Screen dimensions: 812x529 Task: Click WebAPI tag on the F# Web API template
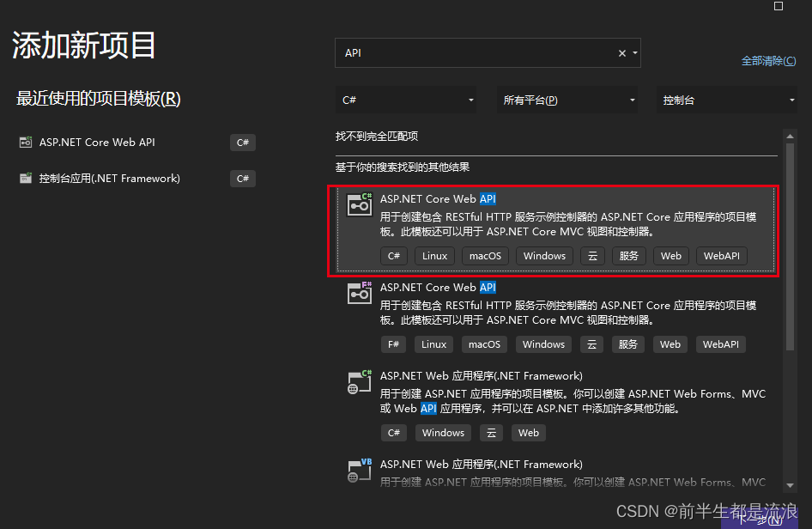[721, 344]
